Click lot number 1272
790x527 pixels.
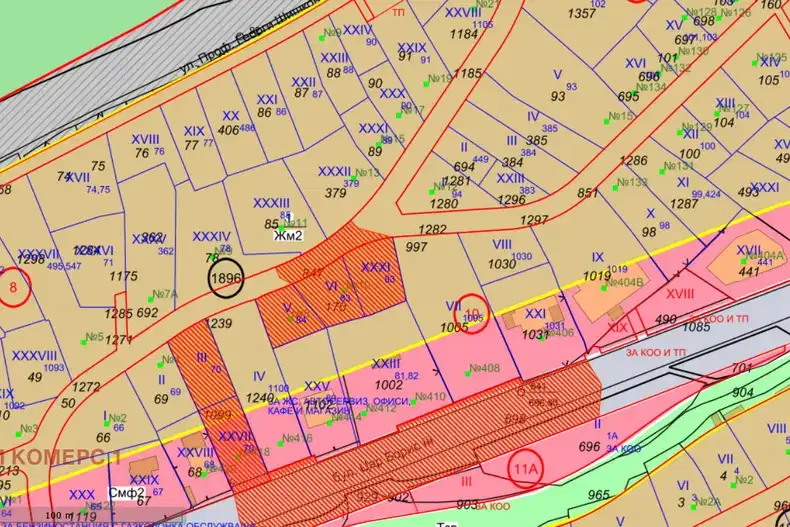(x=86, y=387)
